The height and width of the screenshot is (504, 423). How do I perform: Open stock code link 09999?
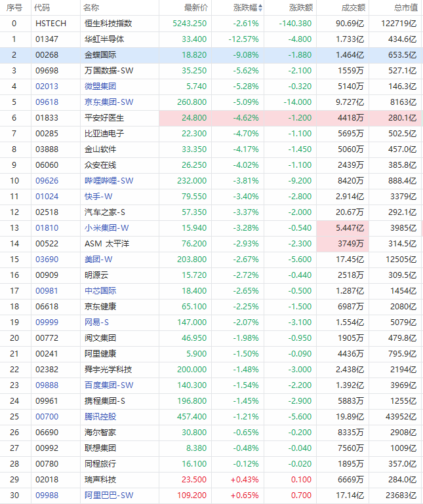tap(47, 322)
